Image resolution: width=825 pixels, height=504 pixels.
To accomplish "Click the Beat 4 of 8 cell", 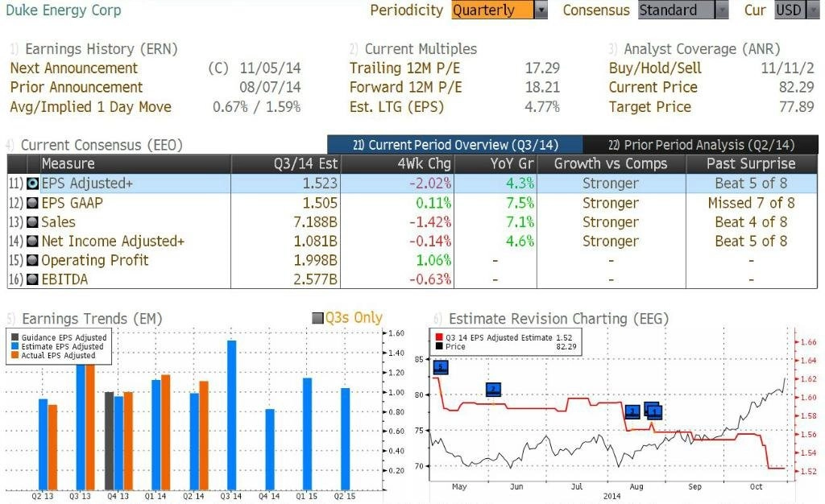I will (751, 221).
